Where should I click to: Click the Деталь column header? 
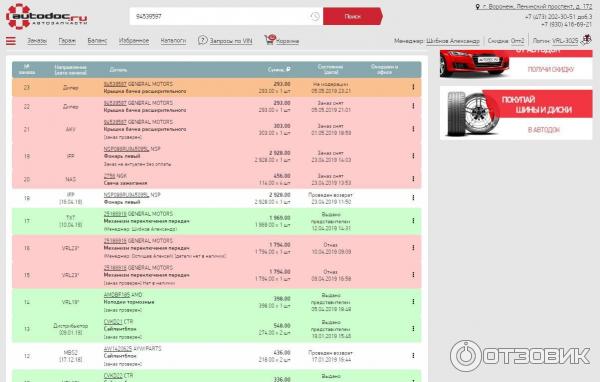coord(118,70)
